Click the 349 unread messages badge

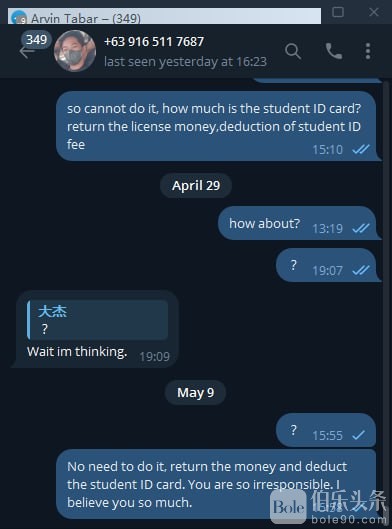pos(36,40)
